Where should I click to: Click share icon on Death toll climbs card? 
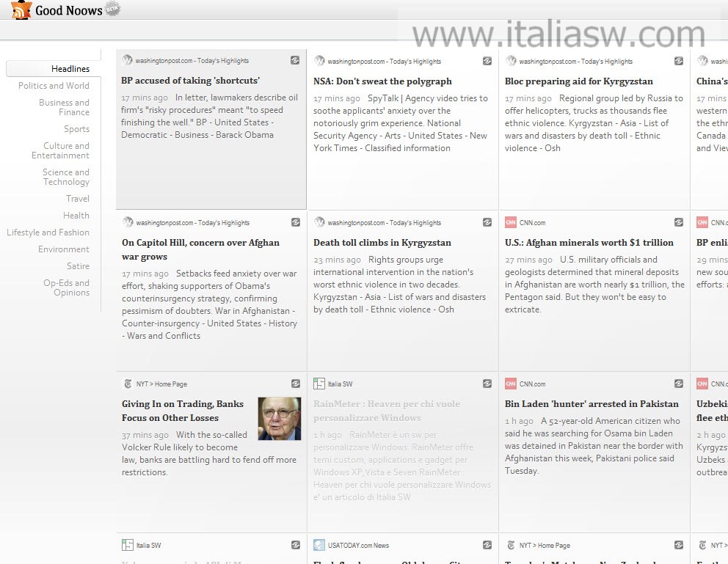[487, 222]
